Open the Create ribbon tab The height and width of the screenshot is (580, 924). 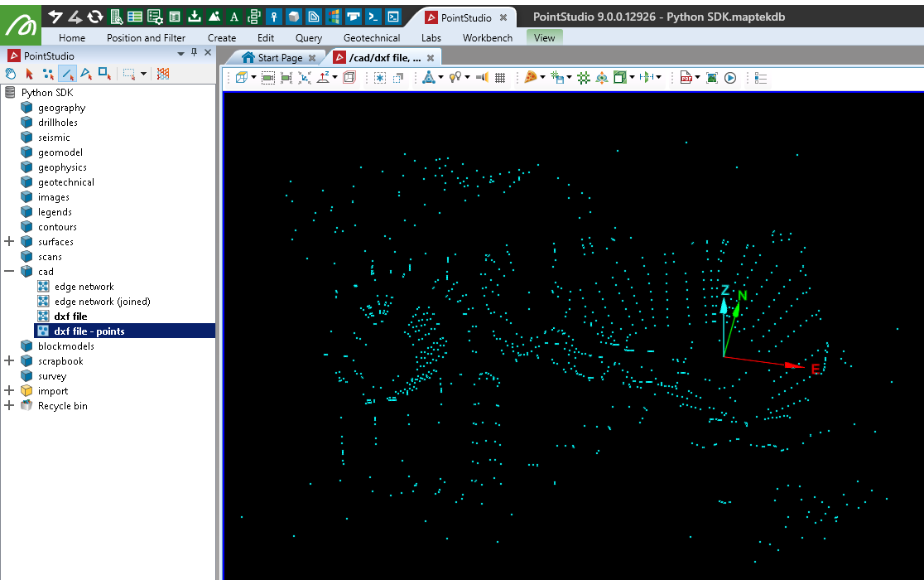point(222,38)
